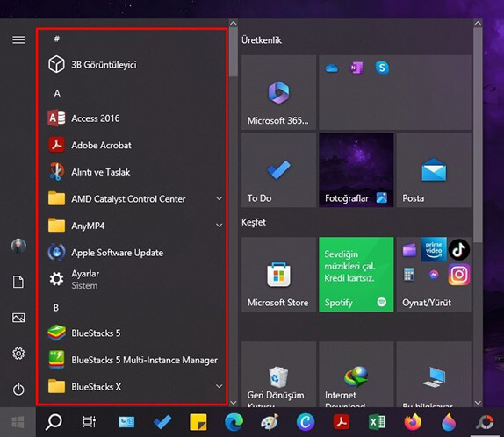Image resolution: width=504 pixels, height=437 pixels.
Task: Click the Windows Start button on taskbar
Action: point(18,422)
